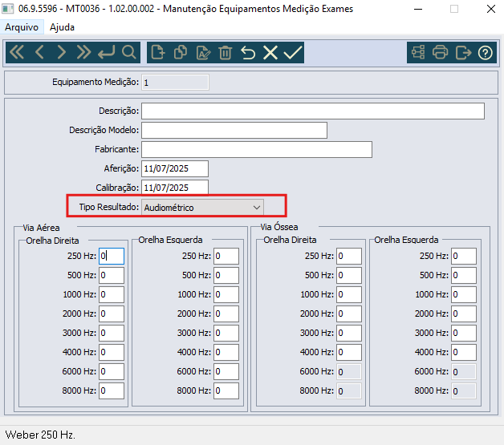Undo changes with curved arrow icon
The height and width of the screenshot is (445, 504).
(x=248, y=52)
